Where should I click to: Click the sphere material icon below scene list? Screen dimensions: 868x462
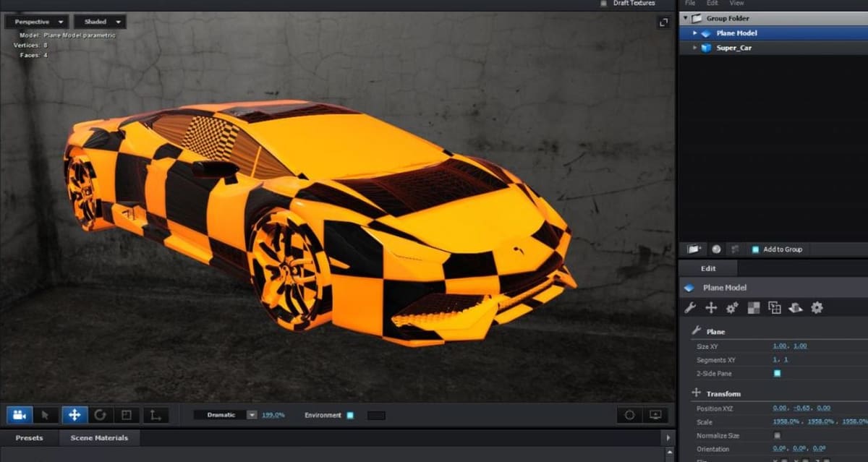click(716, 249)
